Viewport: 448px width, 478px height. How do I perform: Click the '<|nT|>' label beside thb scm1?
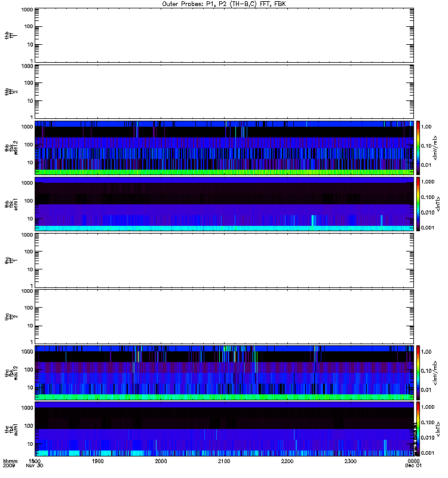click(x=438, y=204)
